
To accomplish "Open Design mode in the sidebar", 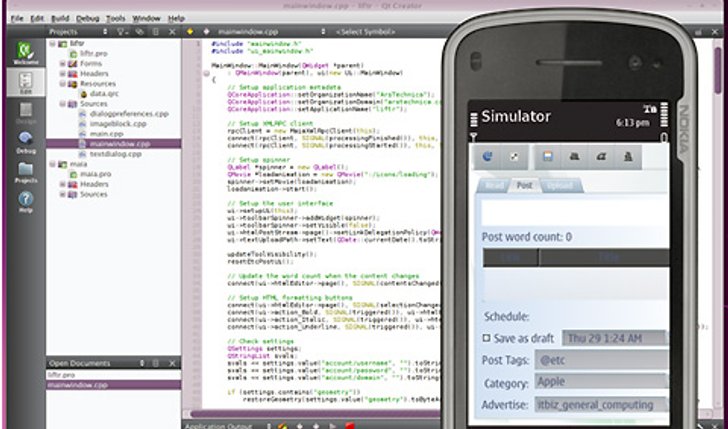I will pyautogui.click(x=26, y=113).
